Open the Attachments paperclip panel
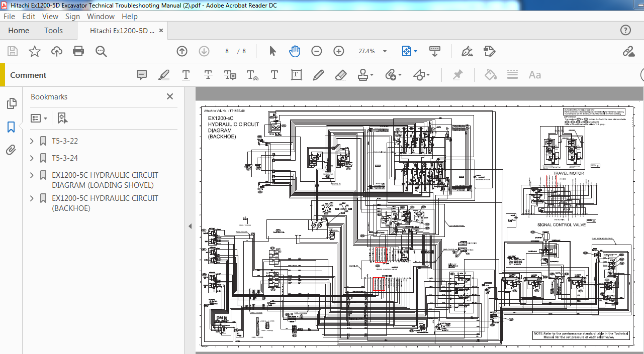 click(x=11, y=150)
